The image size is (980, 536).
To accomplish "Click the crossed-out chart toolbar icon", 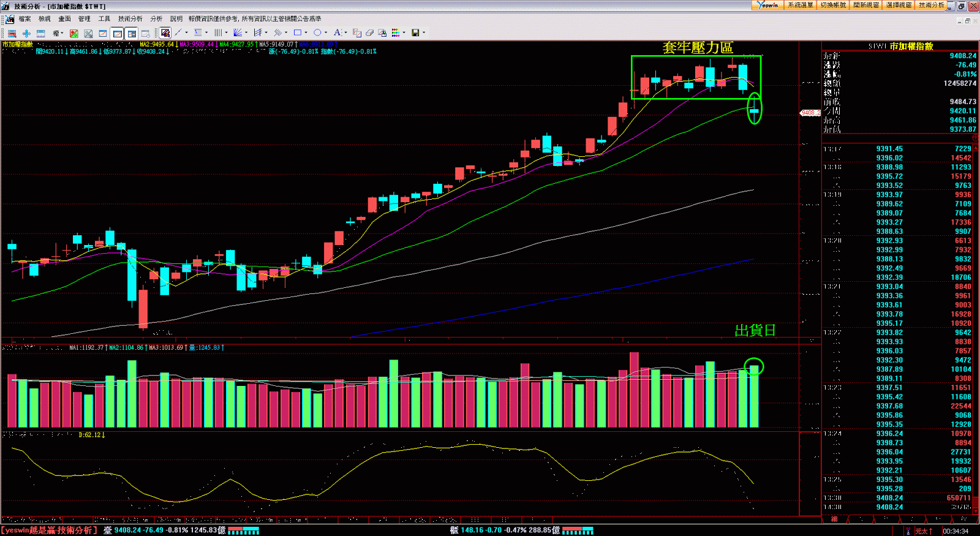I will (88, 33).
